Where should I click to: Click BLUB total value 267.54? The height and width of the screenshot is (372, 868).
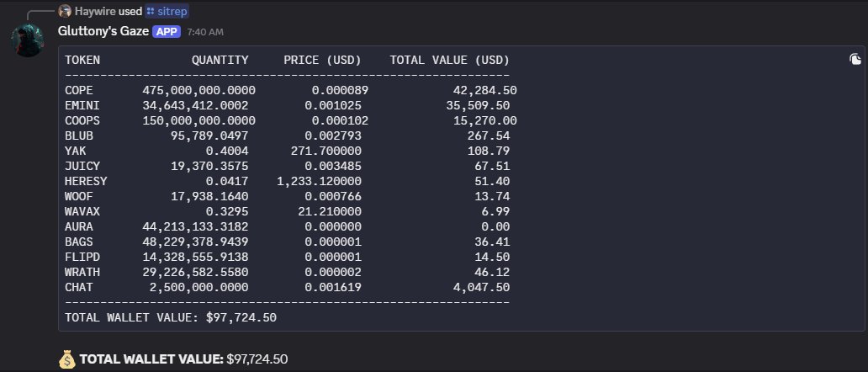pyautogui.click(x=489, y=136)
